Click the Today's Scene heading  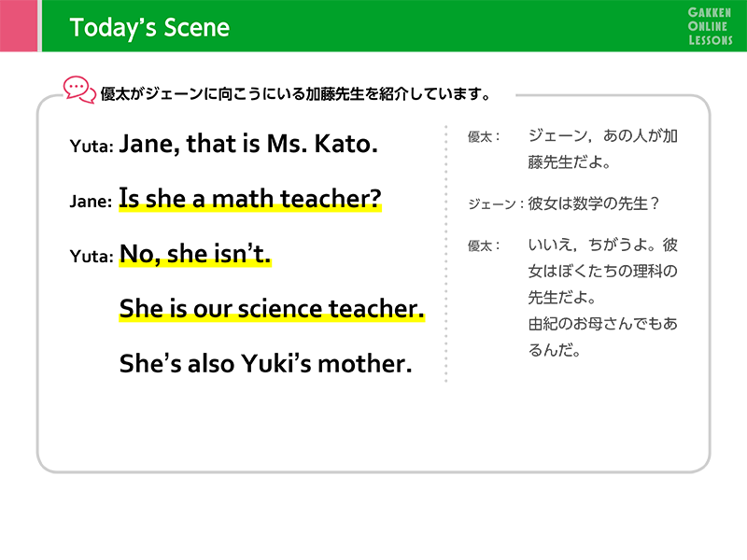(149, 28)
